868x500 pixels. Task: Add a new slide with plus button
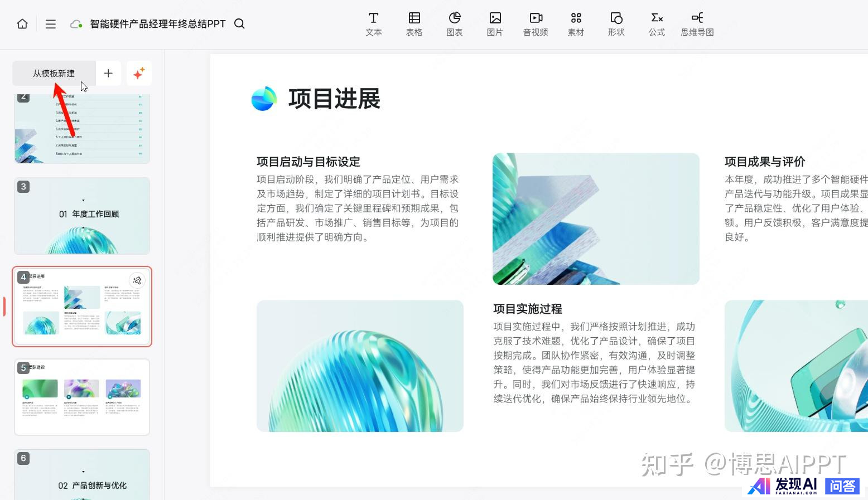[108, 74]
